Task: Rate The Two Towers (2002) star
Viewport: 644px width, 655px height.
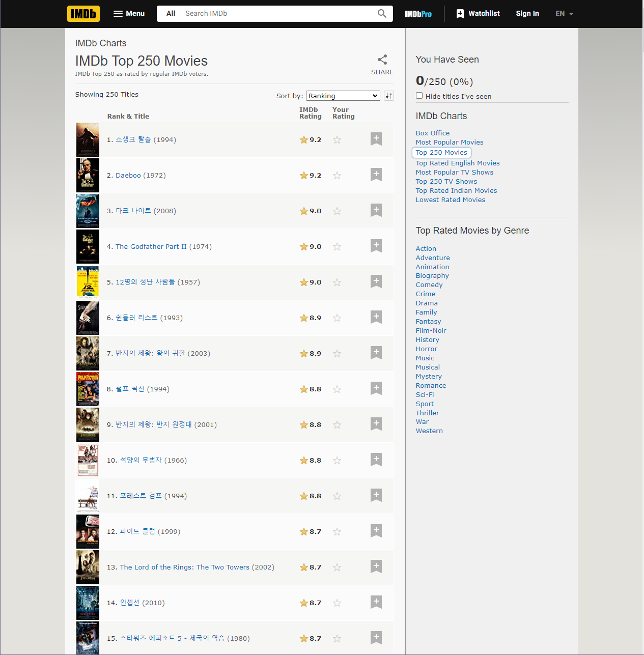Action: click(337, 567)
